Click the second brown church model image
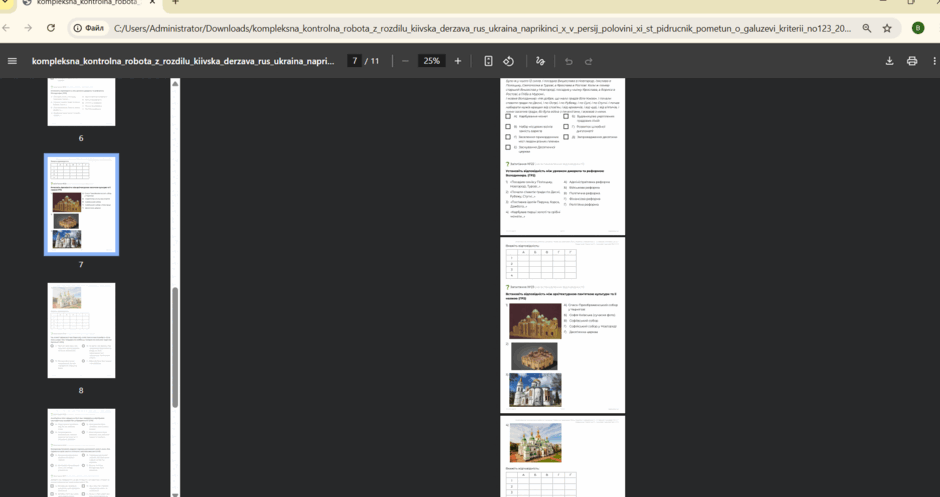The height and width of the screenshot is (497, 940). click(x=534, y=356)
